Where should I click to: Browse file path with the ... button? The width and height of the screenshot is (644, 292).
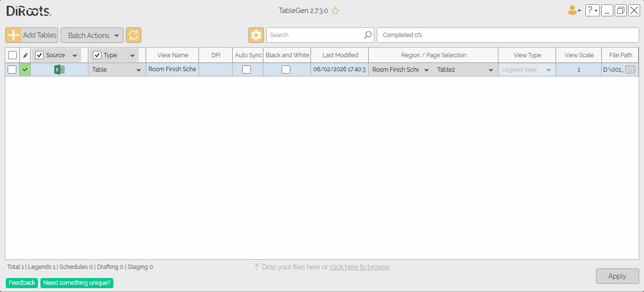(630, 70)
